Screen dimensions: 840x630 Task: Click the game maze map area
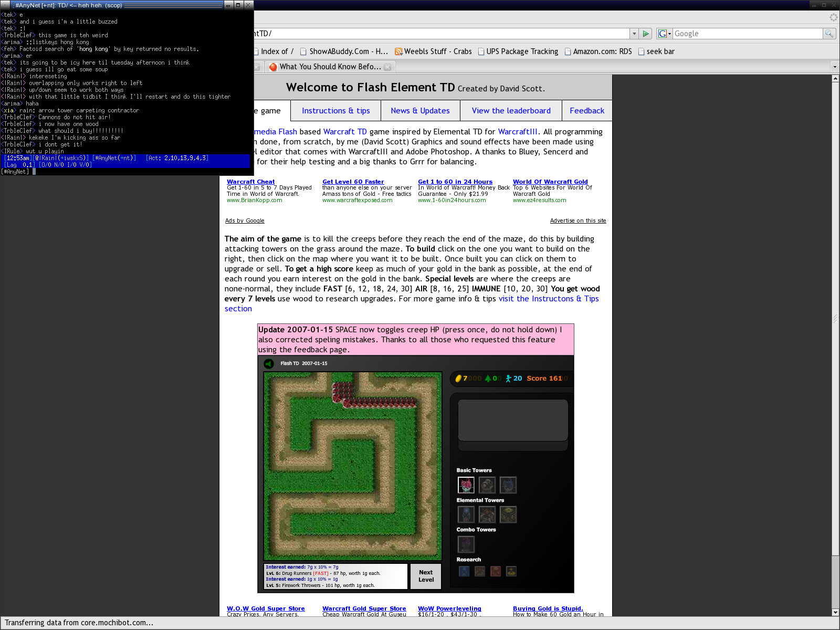pos(353,466)
